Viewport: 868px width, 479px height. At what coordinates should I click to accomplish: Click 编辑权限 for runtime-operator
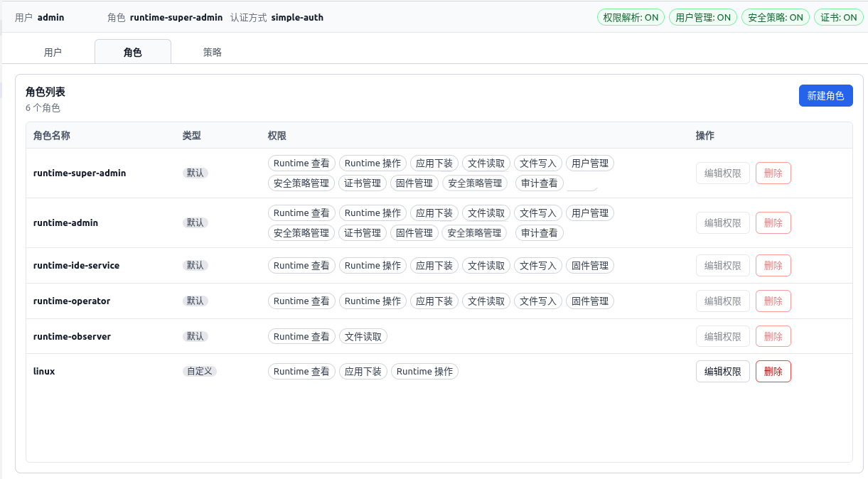(722, 301)
